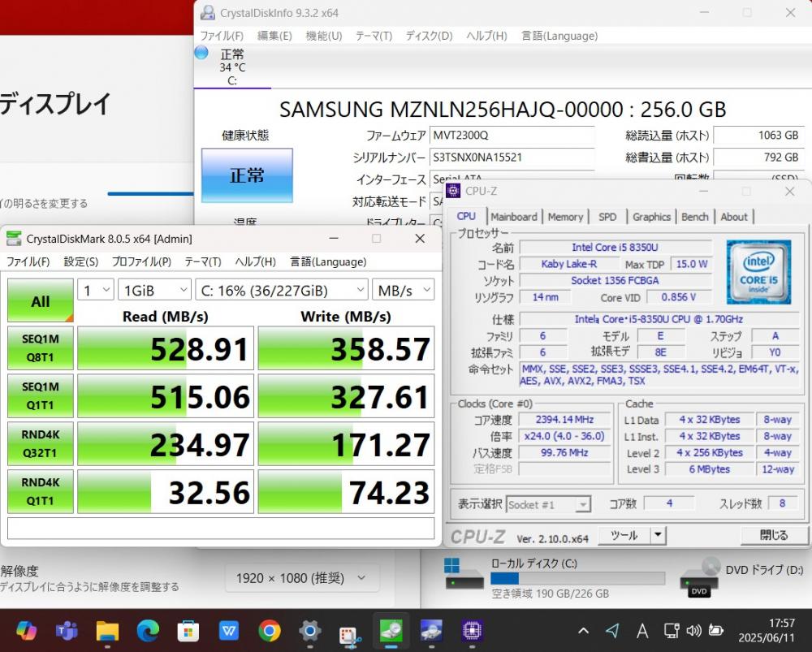Open the ツール dropdown arrow in CPU-Z
The width and height of the screenshot is (812, 652).
659,535
